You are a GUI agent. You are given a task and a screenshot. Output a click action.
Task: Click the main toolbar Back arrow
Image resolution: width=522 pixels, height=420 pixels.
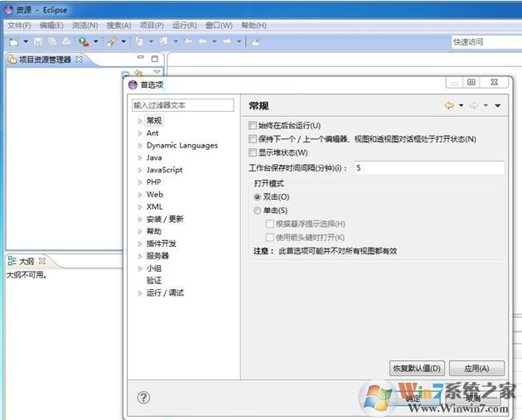point(203,41)
